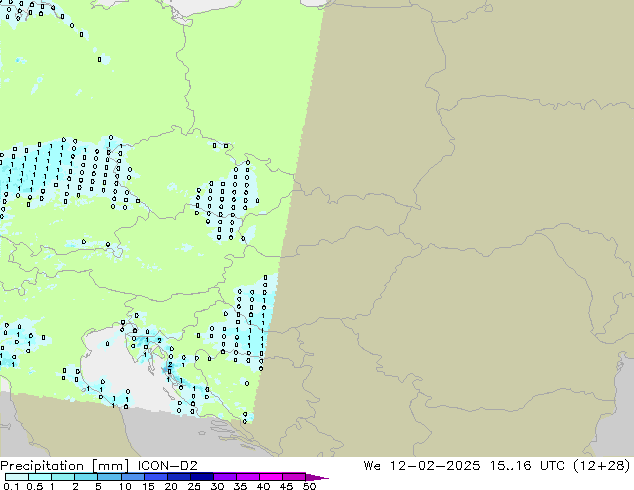
Task: Click the legend value '45'
Action: 286,486
